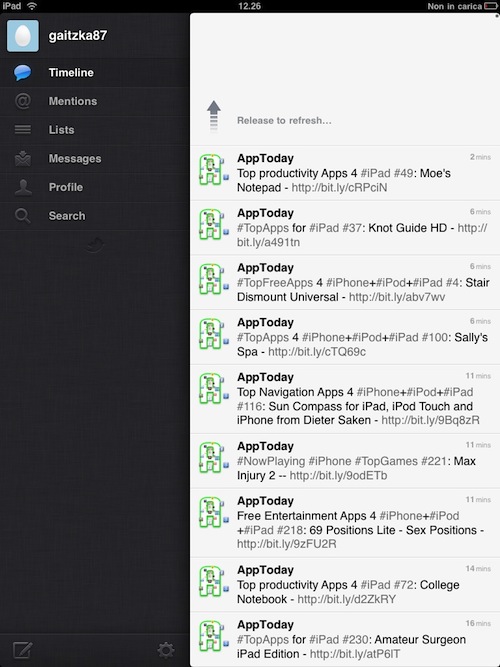Tap AppToday avatar on Stair Dismount tweet
Screen dimensions: 500x667
(x=214, y=279)
